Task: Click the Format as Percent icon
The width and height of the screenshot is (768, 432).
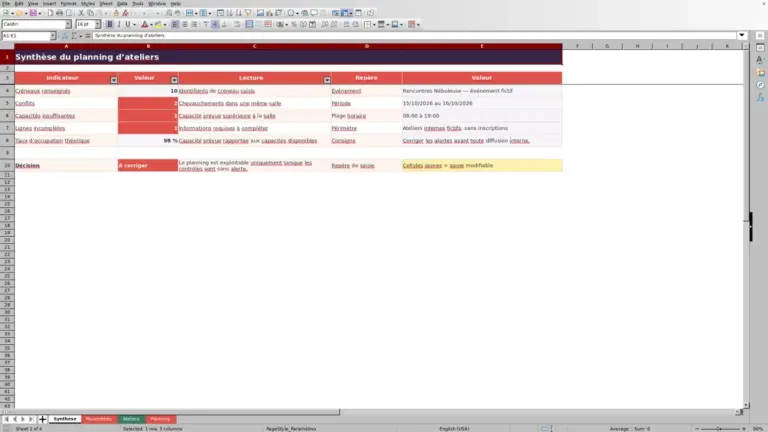Action: tap(294, 24)
